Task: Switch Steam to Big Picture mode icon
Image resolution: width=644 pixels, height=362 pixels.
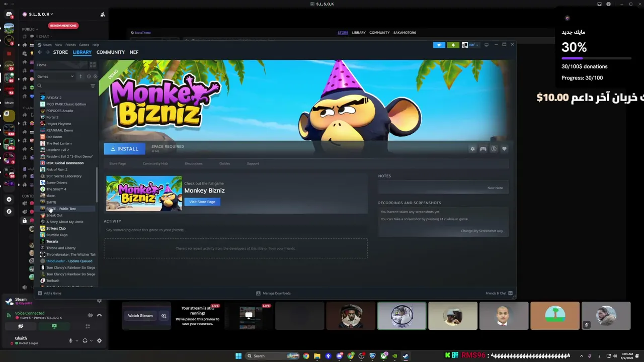Action: pos(486,45)
